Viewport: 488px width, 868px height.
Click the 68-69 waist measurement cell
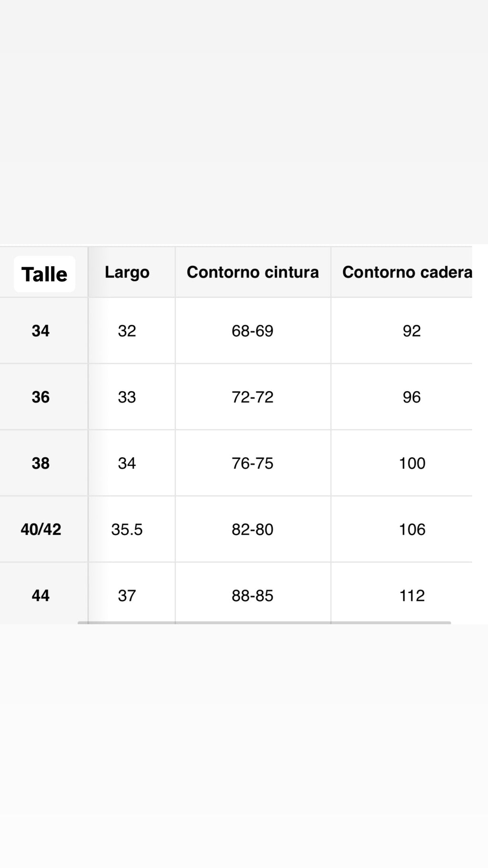pos(253,331)
